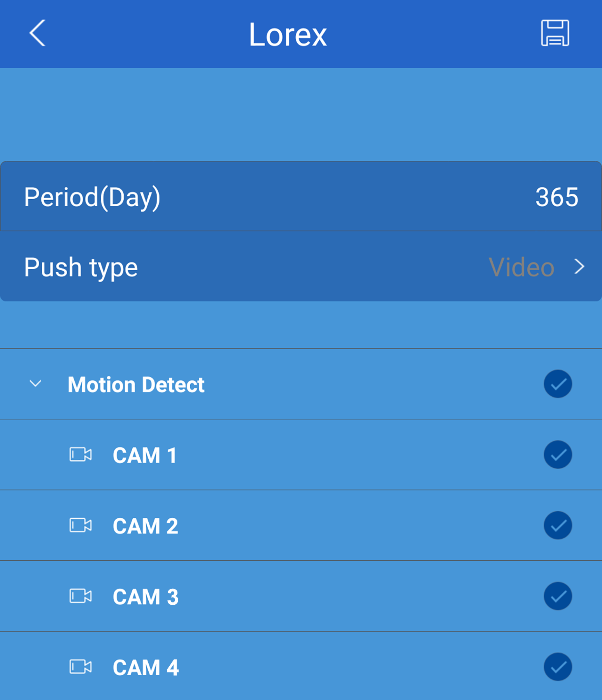Select the Video push type value
The height and width of the screenshot is (700, 602).
(x=521, y=267)
